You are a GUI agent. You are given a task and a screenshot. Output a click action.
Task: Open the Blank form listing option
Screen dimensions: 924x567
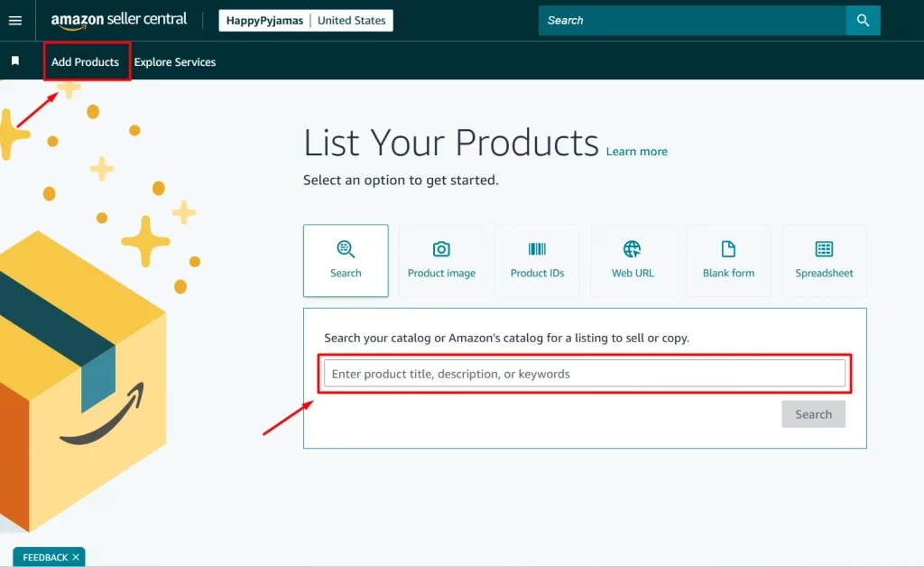(x=728, y=260)
